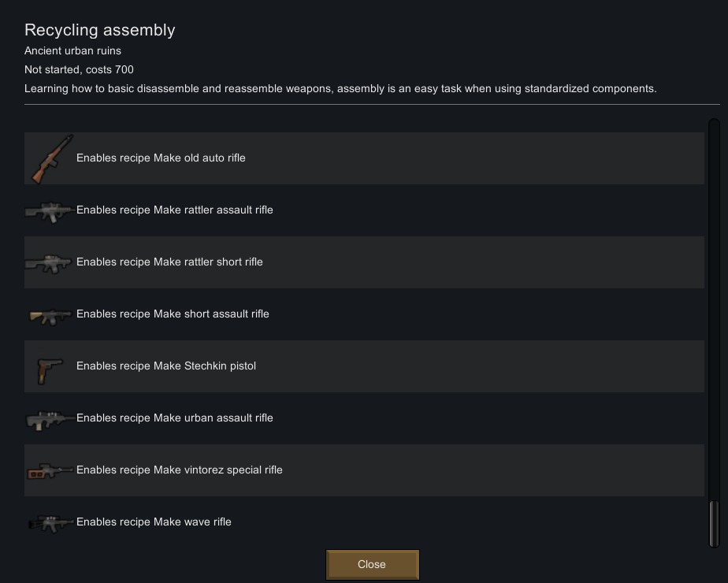Click the Stechkin pistol icon
Viewport: 728px width, 583px height.
pos(49,370)
